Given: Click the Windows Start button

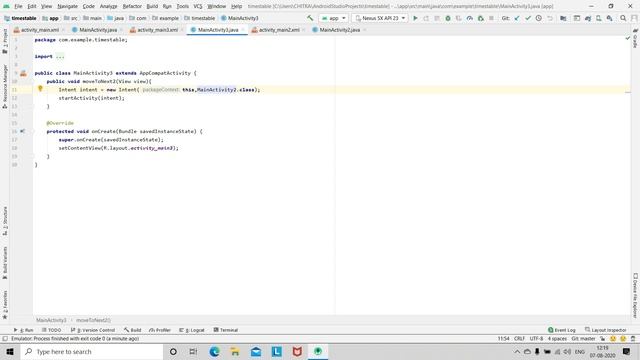Looking at the screenshot, I should pos(10,351).
